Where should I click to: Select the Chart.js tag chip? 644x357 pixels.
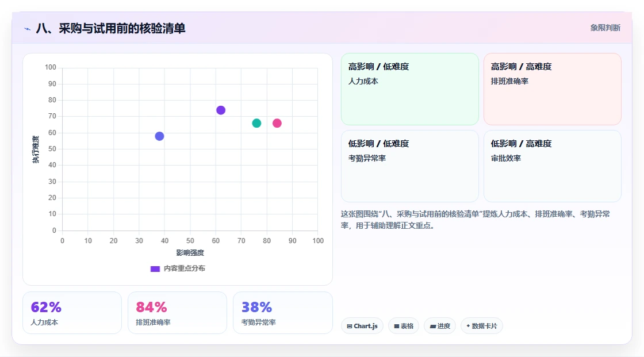[362, 326]
